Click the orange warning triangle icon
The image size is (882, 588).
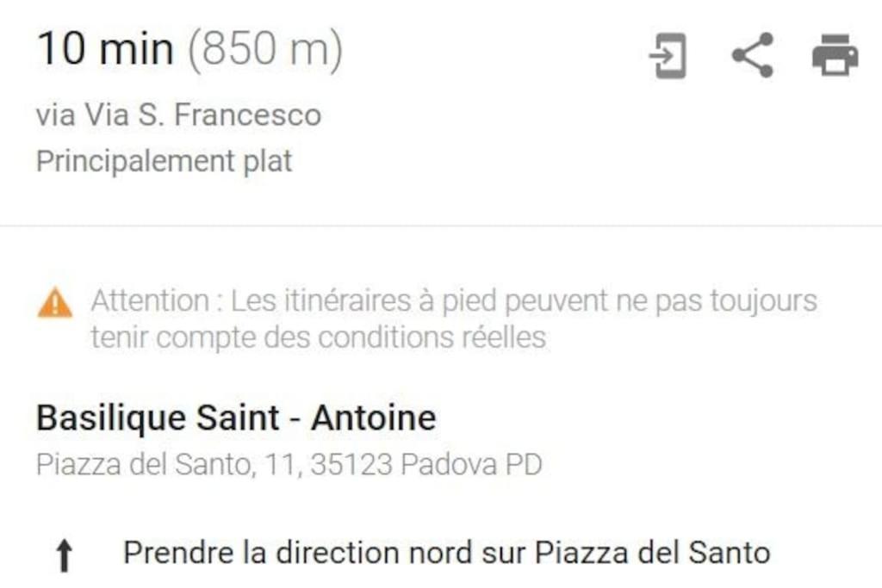[x=54, y=303]
